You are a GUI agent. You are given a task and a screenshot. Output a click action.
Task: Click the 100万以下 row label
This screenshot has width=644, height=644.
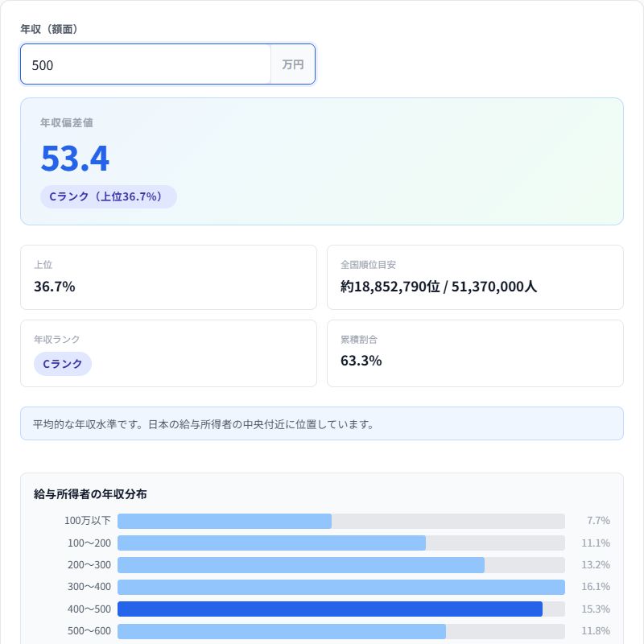pos(88,521)
